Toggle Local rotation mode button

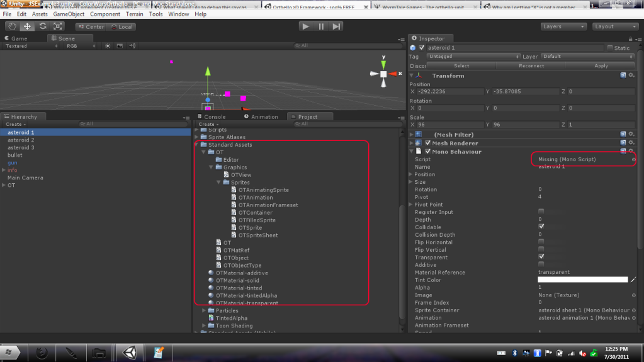tap(122, 26)
